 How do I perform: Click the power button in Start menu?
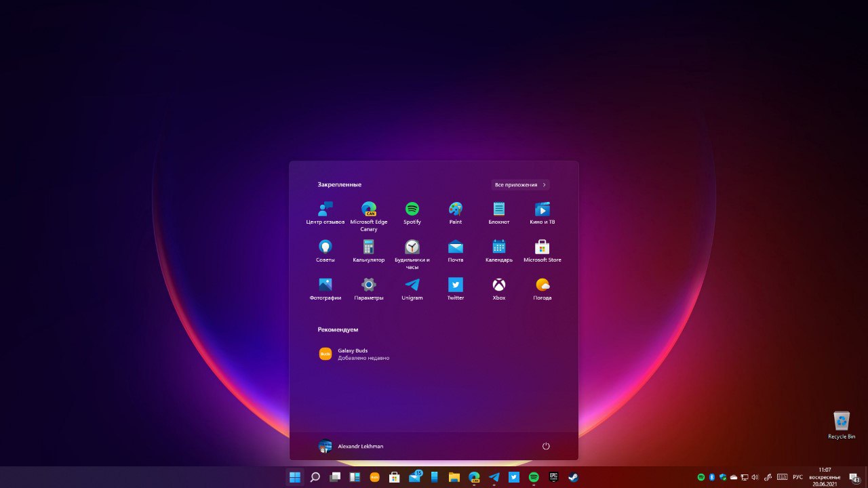546,446
